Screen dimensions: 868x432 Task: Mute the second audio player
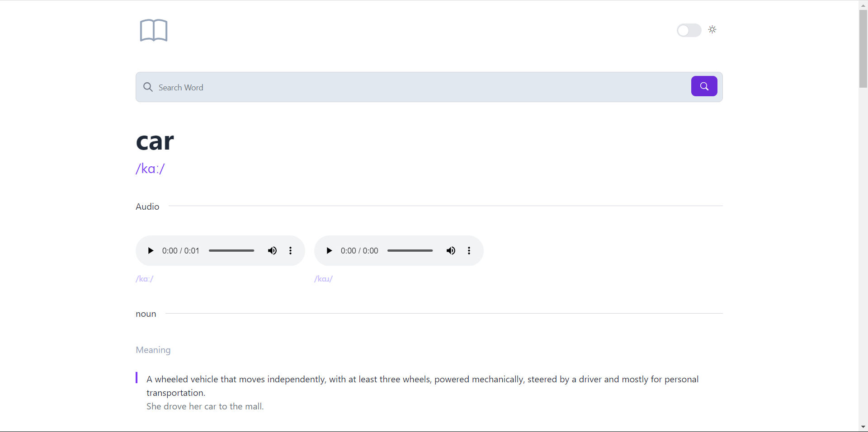pos(451,251)
